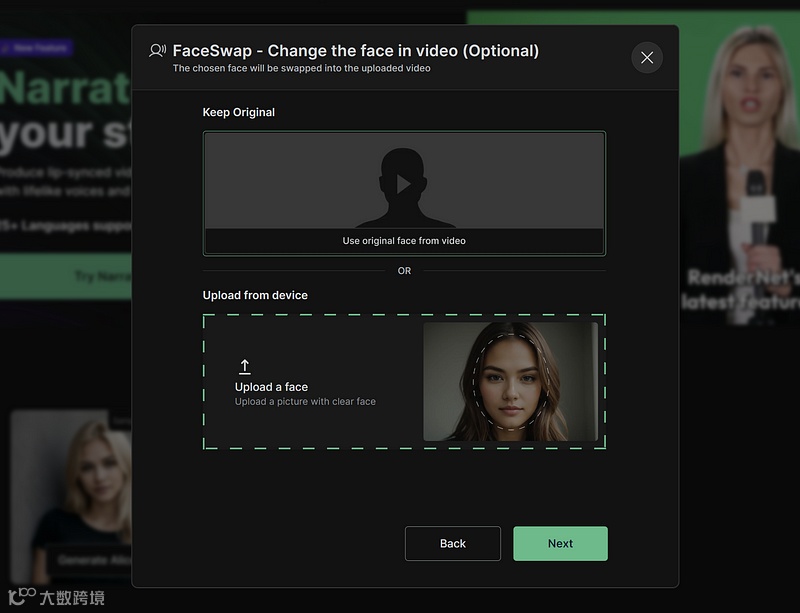
Task: Click the "chosen face will be swapped" subtitle
Action: 302,68
